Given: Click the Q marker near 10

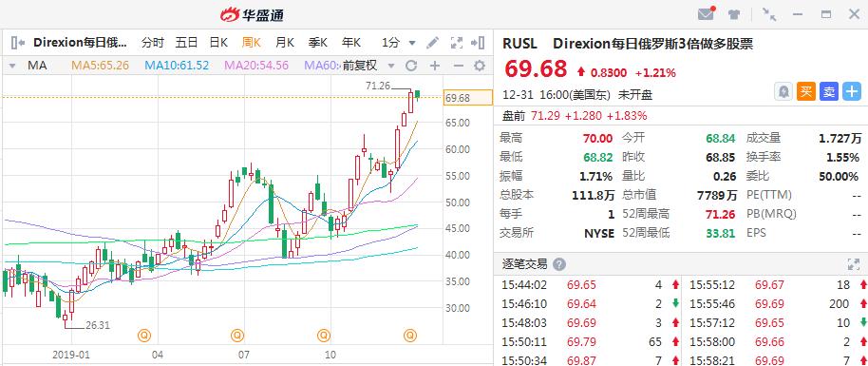Looking at the screenshot, I should coord(324,335).
